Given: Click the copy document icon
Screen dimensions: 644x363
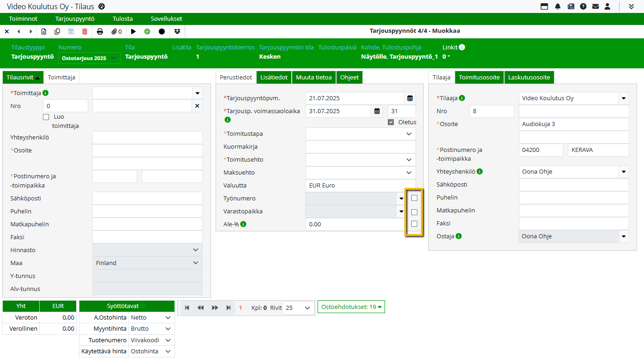Looking at the screenshot, I should point(57,31).
